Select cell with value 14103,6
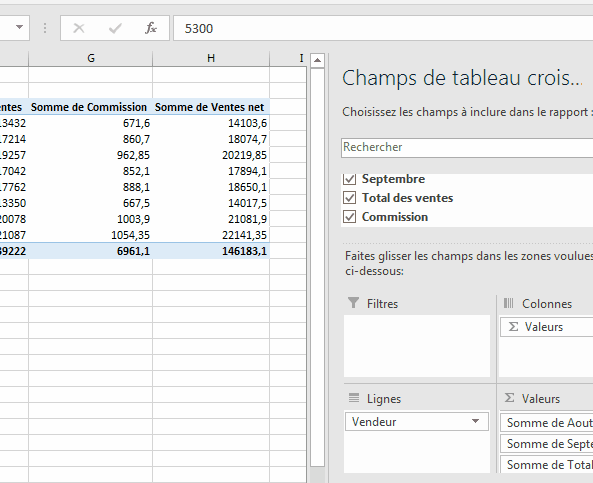 click(211, 123)
